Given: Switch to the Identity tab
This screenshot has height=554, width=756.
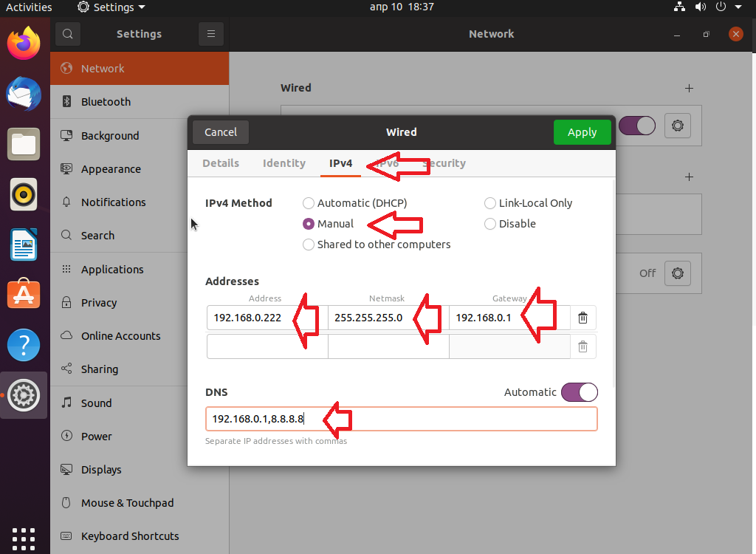Looking at the screenshot, I should 284,163.
